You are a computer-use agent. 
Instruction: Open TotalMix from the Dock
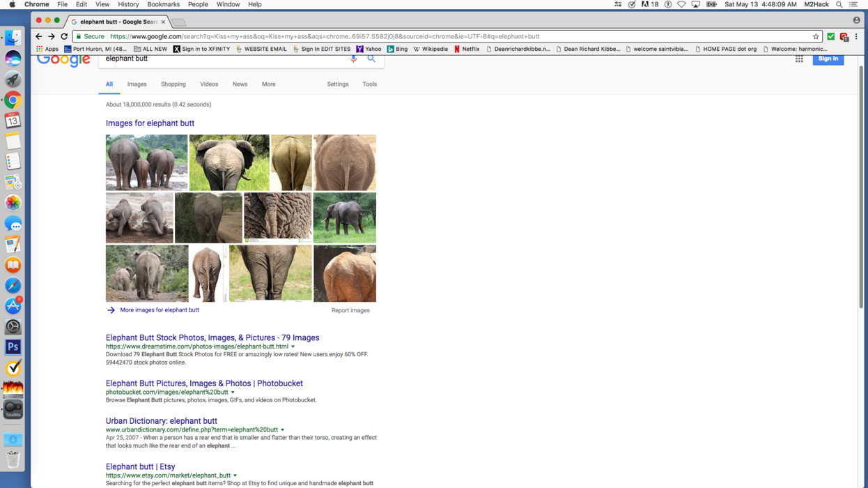click(13, 409)
